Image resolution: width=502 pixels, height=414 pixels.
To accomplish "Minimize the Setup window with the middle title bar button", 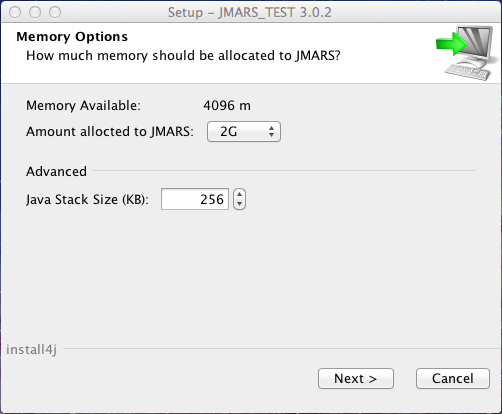I will pos(35,12).
